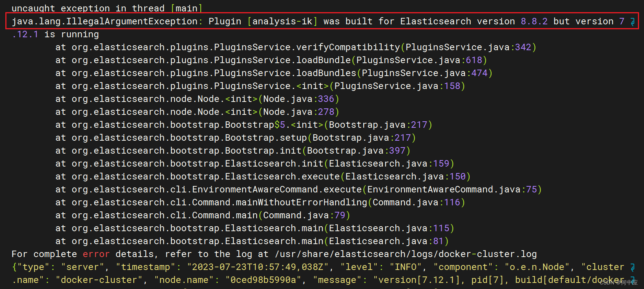Viewport: 644px width, 289px height.
Task: Click the red word 'error' in log hint
Action: (x=96, y=254)
